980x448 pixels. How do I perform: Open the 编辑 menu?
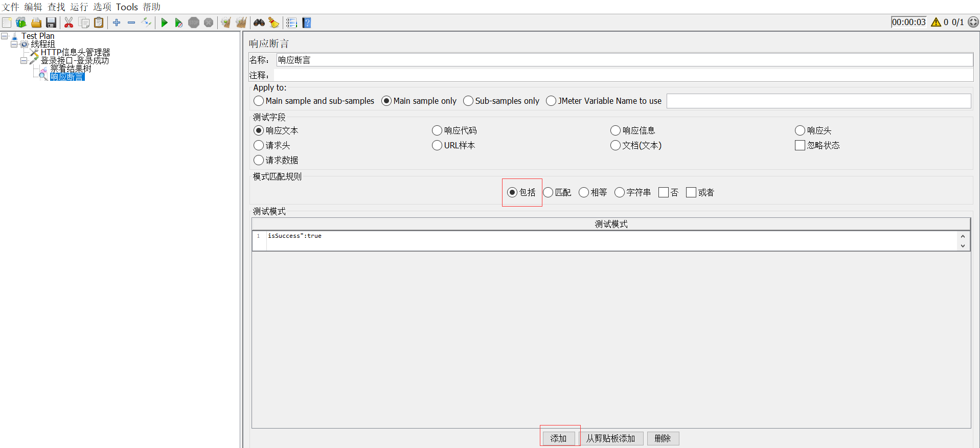(x=33, y=7)
